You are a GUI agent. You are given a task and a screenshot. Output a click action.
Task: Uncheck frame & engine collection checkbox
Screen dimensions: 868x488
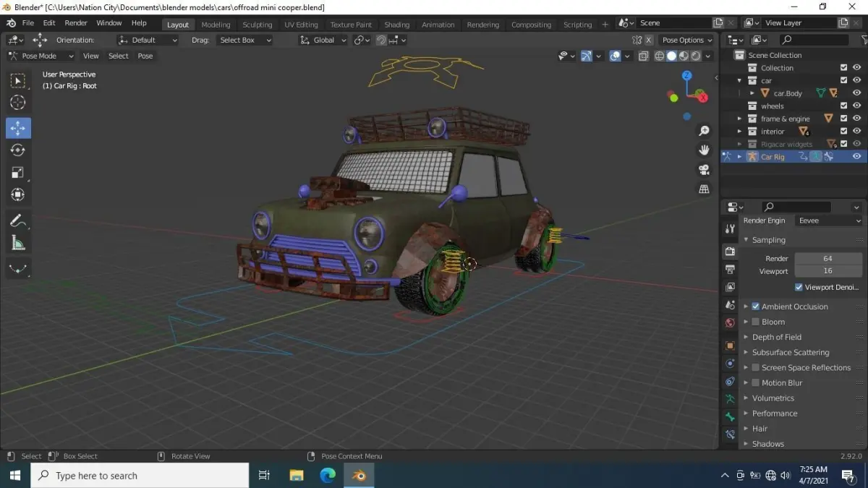pyautogui.click(x=843, y=119)
